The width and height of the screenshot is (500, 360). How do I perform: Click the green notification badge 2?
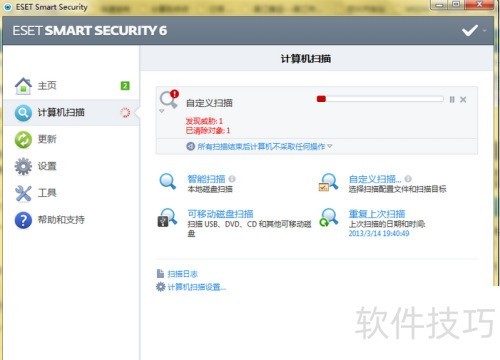pos(125,86)
